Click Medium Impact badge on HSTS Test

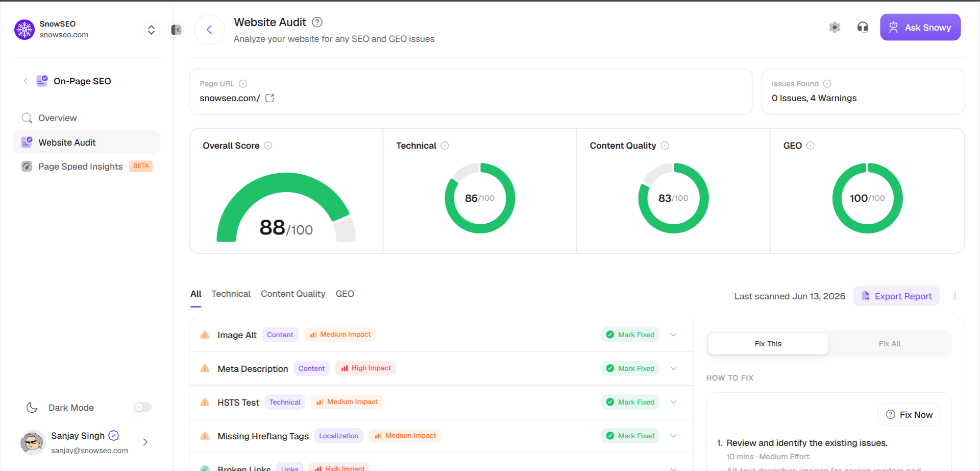(347, 402)
